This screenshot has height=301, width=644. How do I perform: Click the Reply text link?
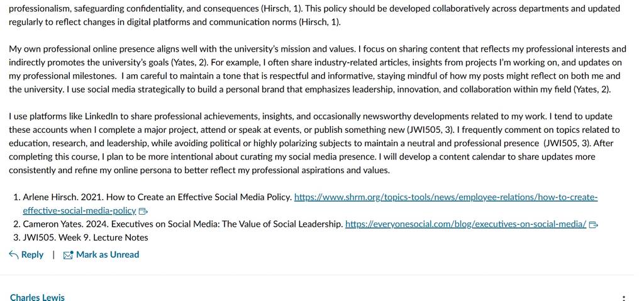click(x=32, y=254)
